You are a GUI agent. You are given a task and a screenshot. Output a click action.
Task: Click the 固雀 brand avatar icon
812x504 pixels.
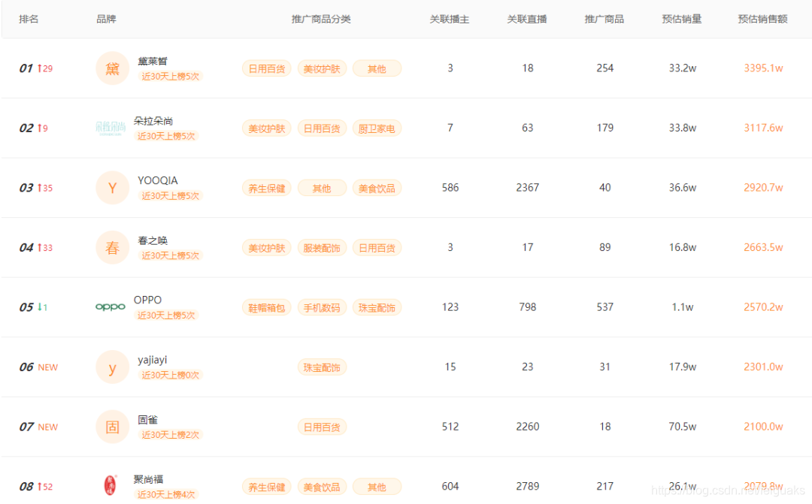112,427
